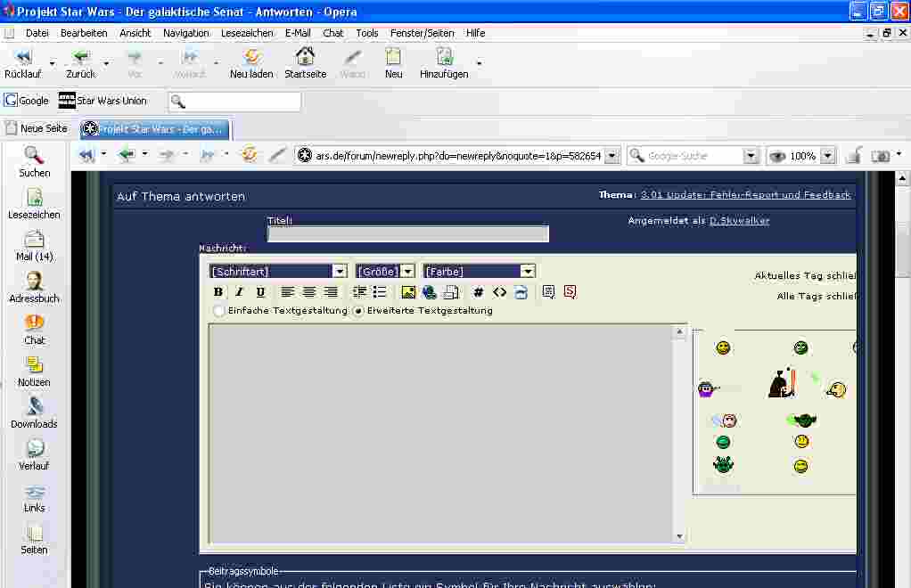Open the Farbe color dropdown
This screenshot has width=911, height=588.
pyautogui.click(x=479, y=271)
